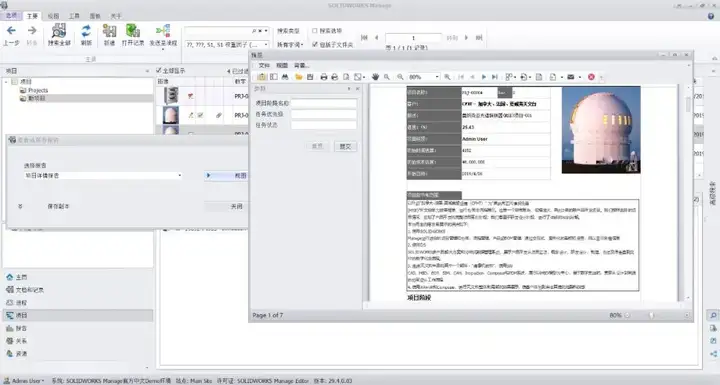The width and height of the screenshot is (720, 385).
Task: Open the 80% zoom level dropdown
Action: click(x=437, y=77)
